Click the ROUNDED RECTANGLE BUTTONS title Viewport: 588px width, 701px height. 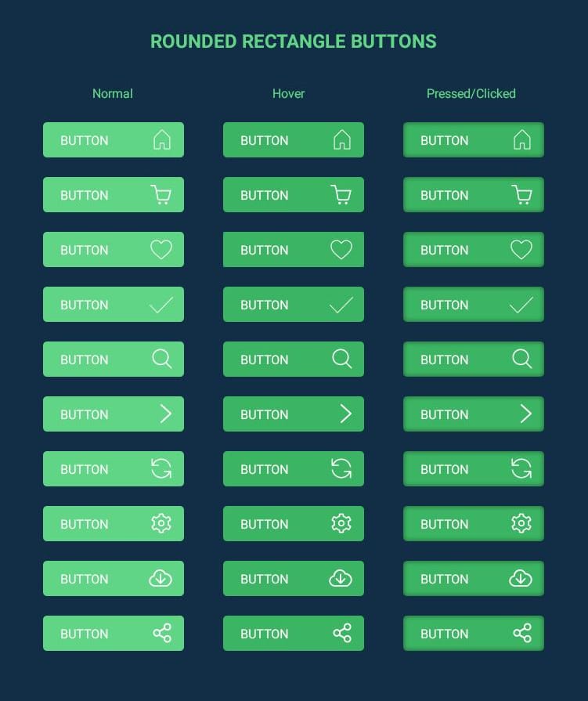[x=294, y=42]
